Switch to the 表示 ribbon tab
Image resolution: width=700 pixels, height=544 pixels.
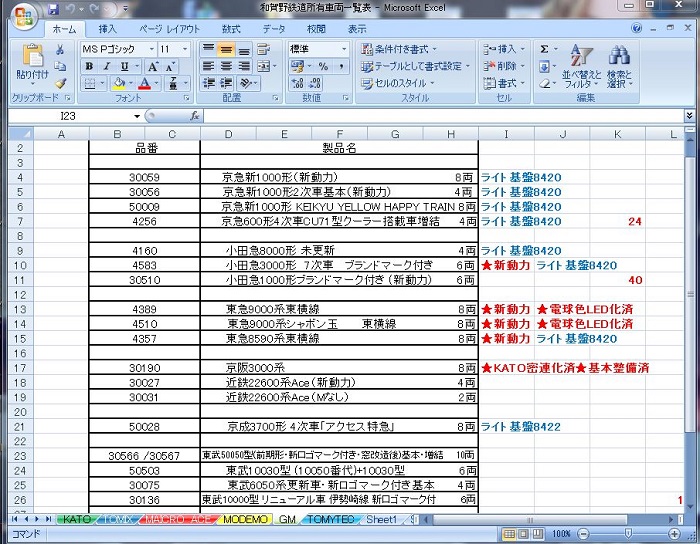pos(357,29)
